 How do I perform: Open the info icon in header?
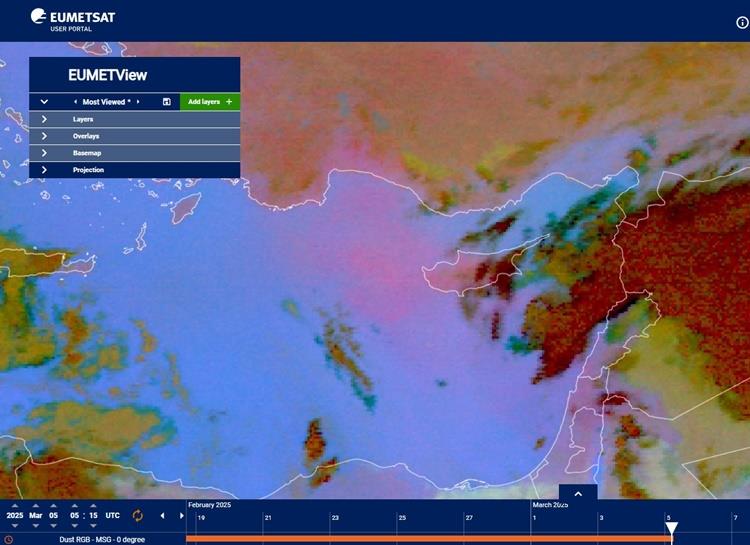[742, 22]
